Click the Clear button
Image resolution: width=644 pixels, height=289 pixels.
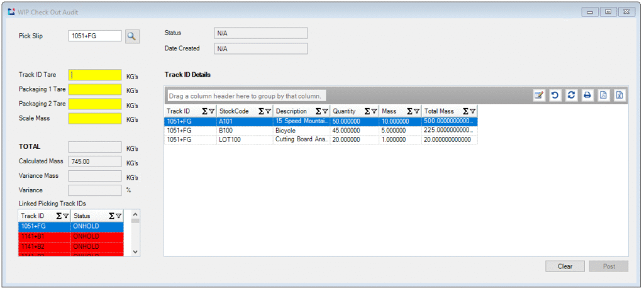pos(565,266)
